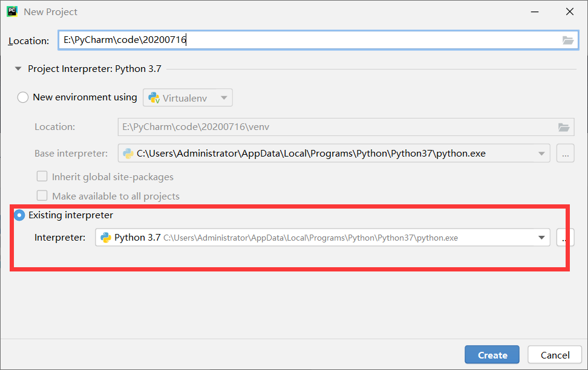Click the Create button

492,355
